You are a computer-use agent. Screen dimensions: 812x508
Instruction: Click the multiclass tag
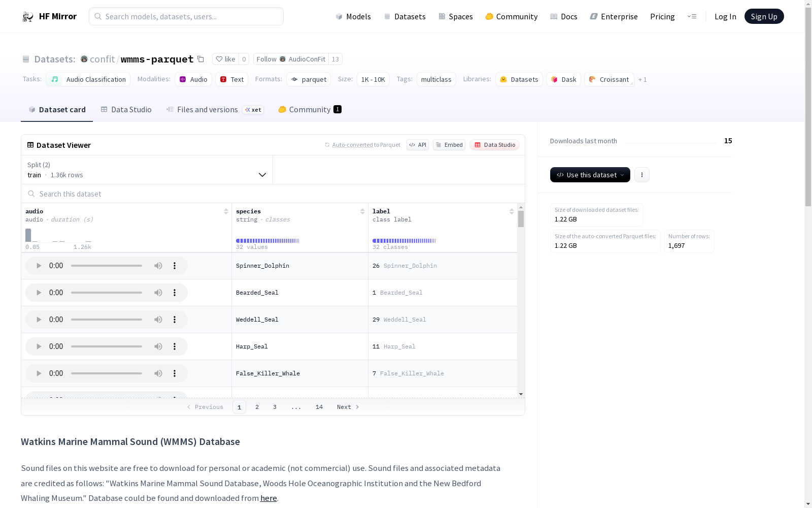[x=436, y=79]
